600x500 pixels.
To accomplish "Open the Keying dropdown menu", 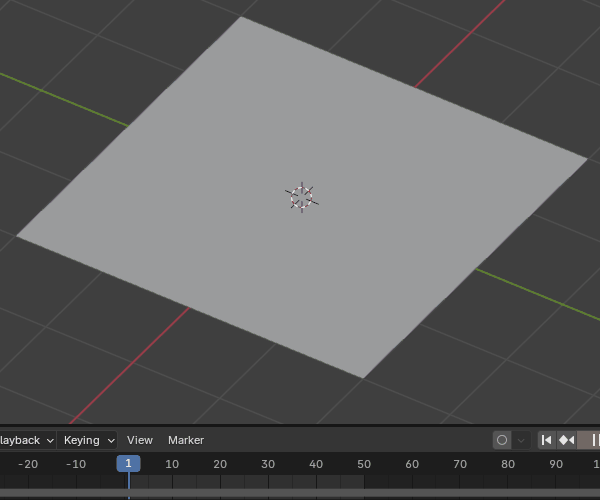I will pyautogui.click(x=87, y=440).
